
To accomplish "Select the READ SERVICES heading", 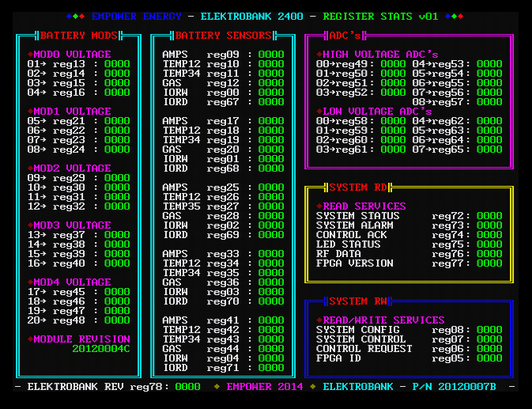I will tap(364, 206).
